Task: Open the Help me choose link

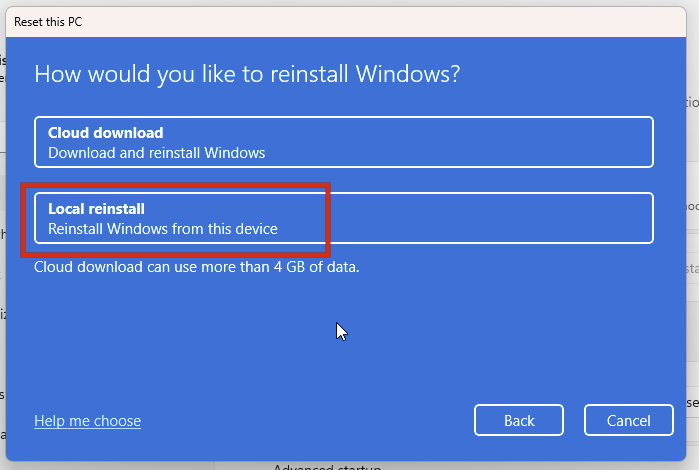Action: click(87, 421)
